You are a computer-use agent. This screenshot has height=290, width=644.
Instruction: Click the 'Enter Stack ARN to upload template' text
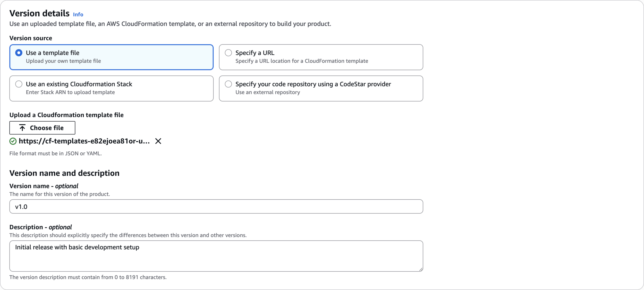click(x=70, y=92)
